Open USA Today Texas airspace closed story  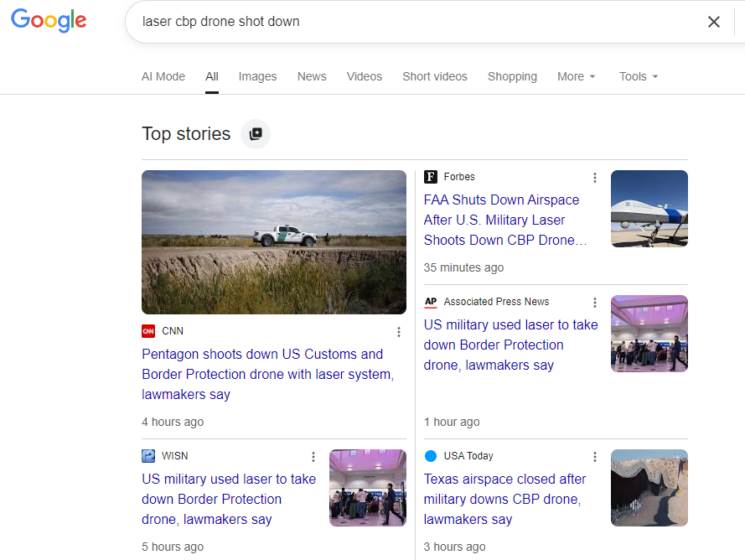point(504,499)
